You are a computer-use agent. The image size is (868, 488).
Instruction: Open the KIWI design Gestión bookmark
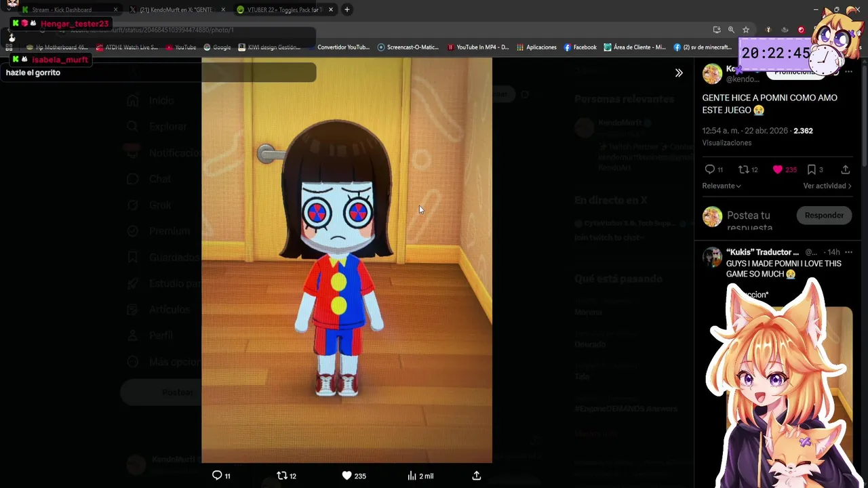pos(269,47)
